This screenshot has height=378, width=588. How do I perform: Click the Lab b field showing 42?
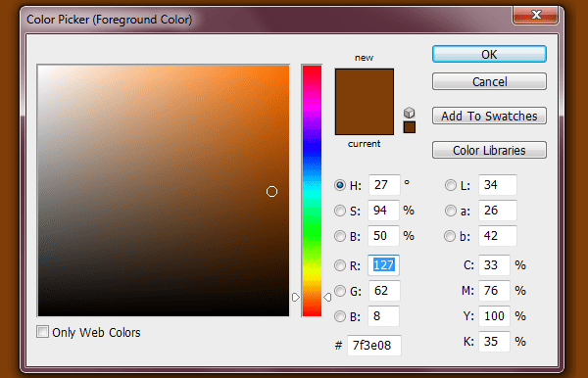coord(498,236)
